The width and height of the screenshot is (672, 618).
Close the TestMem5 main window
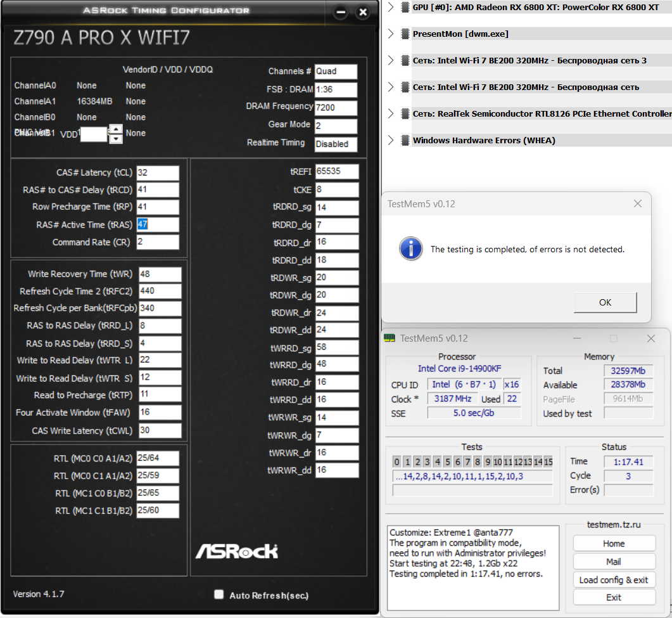coord(651,338)
